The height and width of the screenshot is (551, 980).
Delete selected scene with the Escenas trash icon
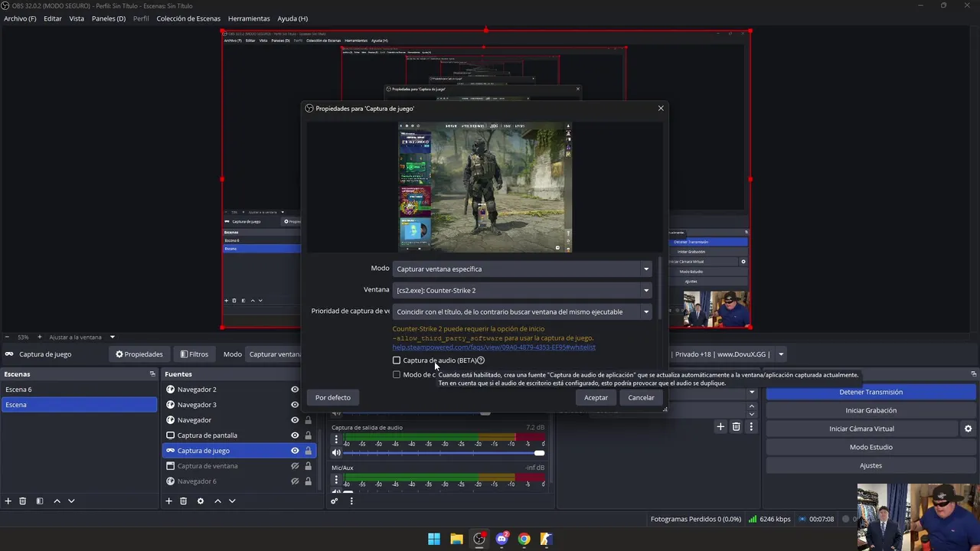[x=23, y=500]
